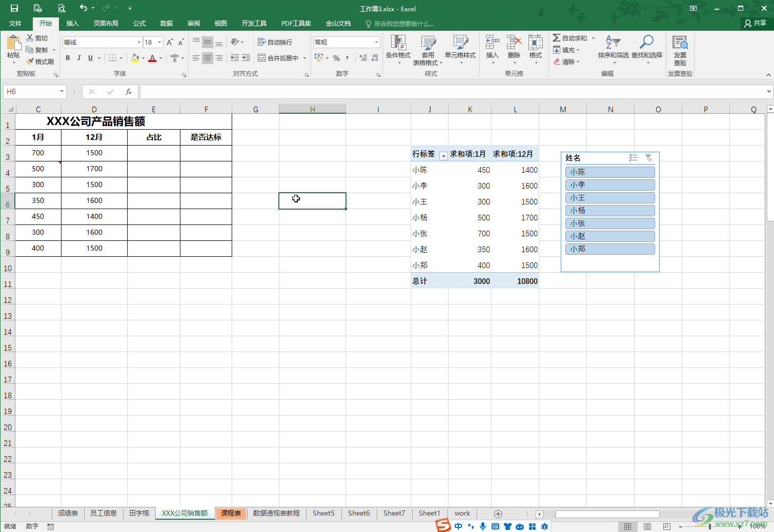This screenshot has width=774, height=532.
Task: Increase decimal places
Action: pyautogui.click(x=363, y=58)
